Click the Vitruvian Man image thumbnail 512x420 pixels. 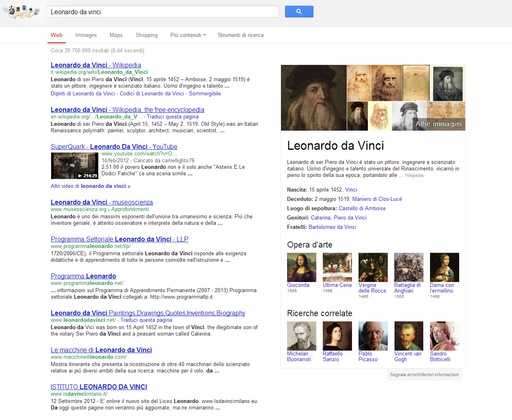(x=416, y=83)
